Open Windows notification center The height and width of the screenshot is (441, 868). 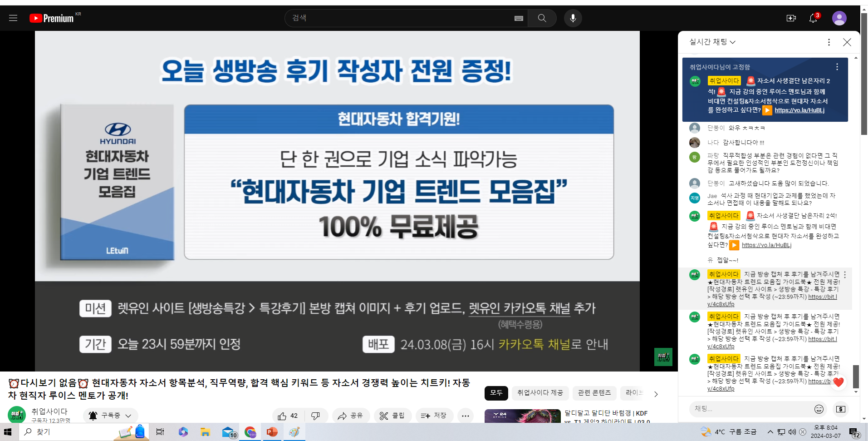point(854,432)
